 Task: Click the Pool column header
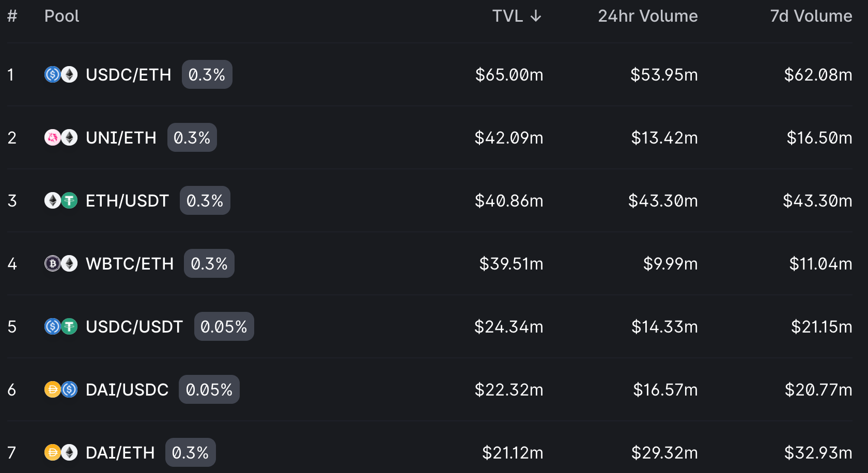[61, 17]
